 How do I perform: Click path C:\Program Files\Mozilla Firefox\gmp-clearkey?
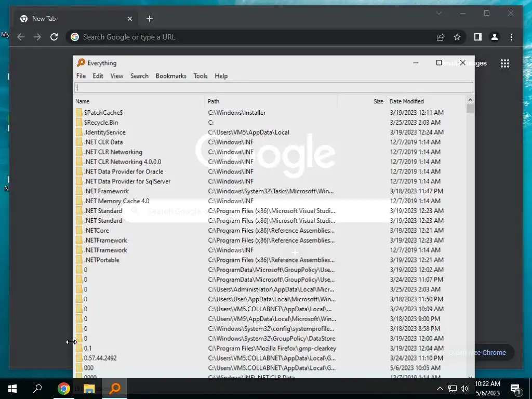click(x=272, y=348)
